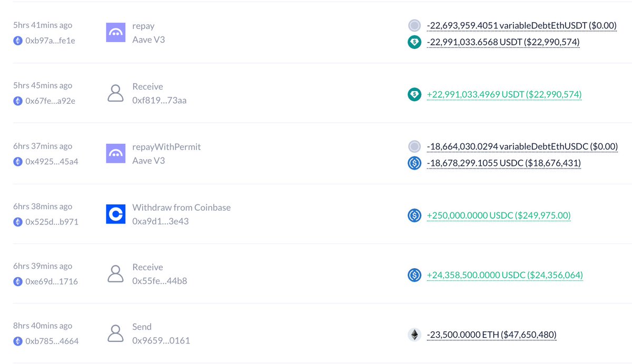Open transaction hash 0xb97a…fe1e

click(x=50, y=41)
